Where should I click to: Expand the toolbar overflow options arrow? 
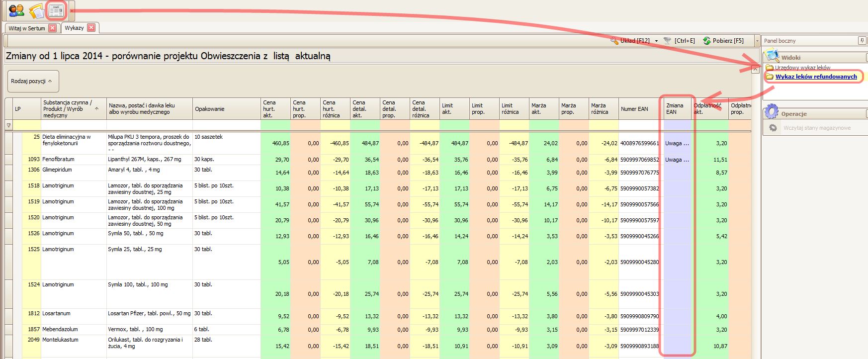tap(757, 41)
